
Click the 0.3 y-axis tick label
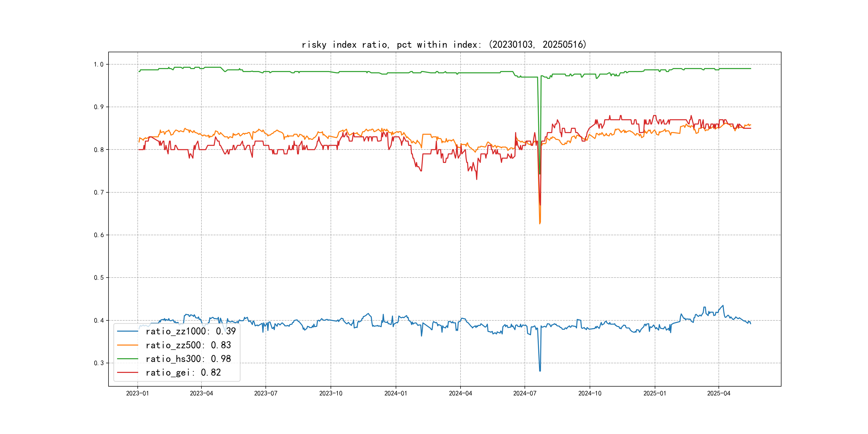click(x=99, y=363)
